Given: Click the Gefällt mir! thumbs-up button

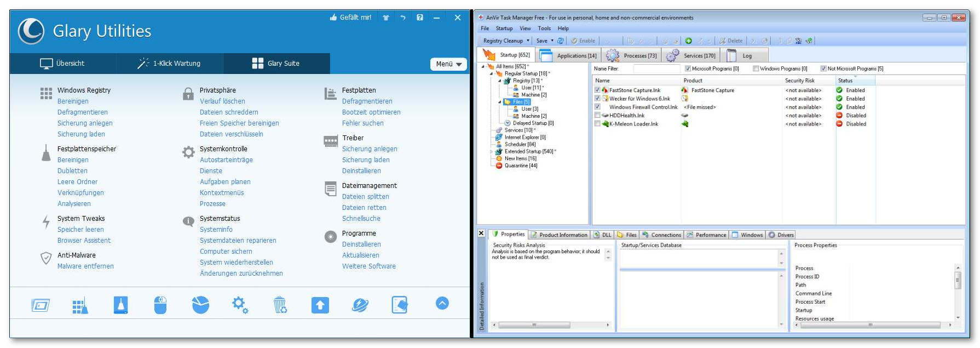Looking at the screenshot, I should tap(350, 18).
